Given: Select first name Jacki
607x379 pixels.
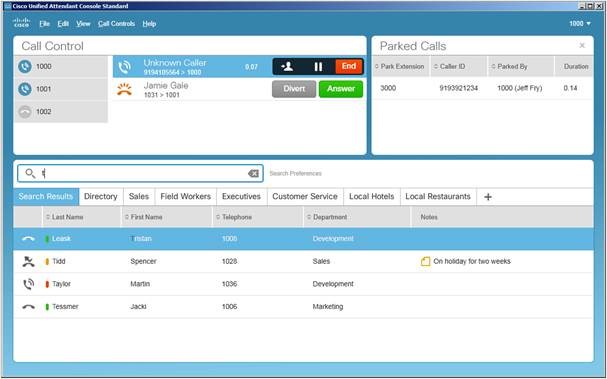Looking at the screenshot, I should pyautogui.click(x=138, y=307).
